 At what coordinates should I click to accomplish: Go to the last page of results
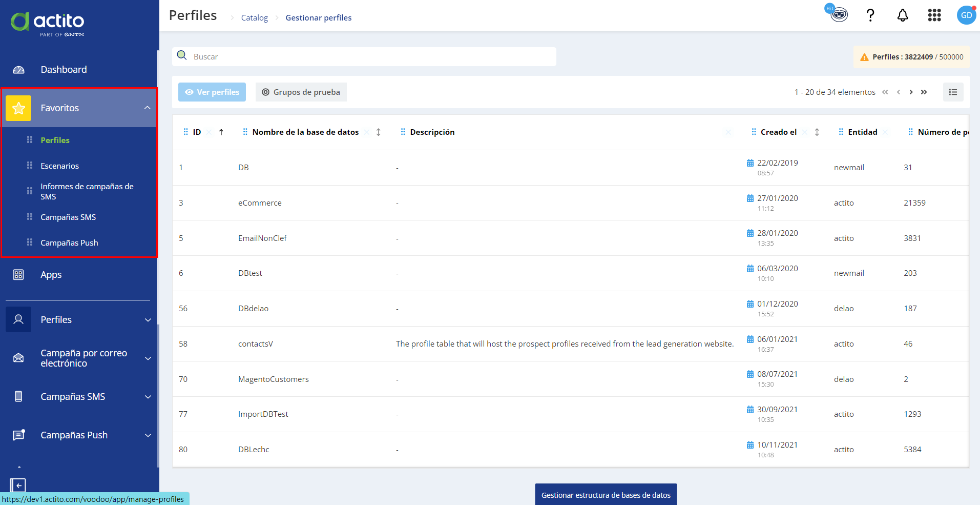coord(924,92)
